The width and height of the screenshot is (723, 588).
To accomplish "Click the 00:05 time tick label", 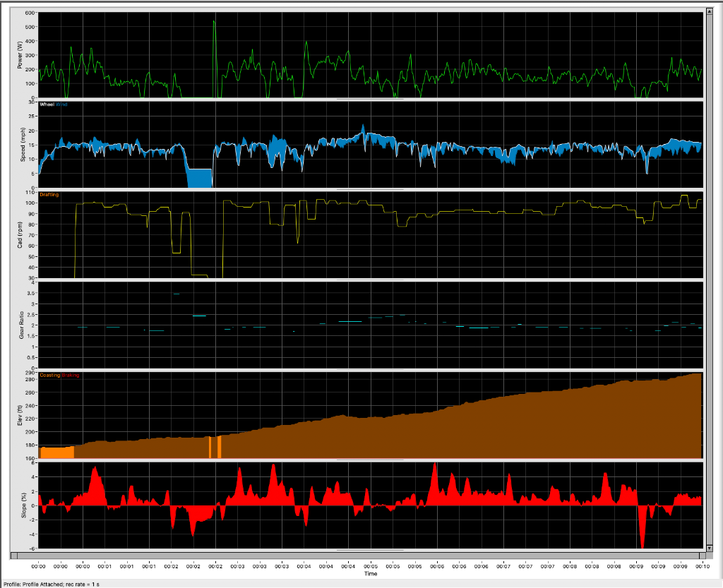I will [371, 565].
